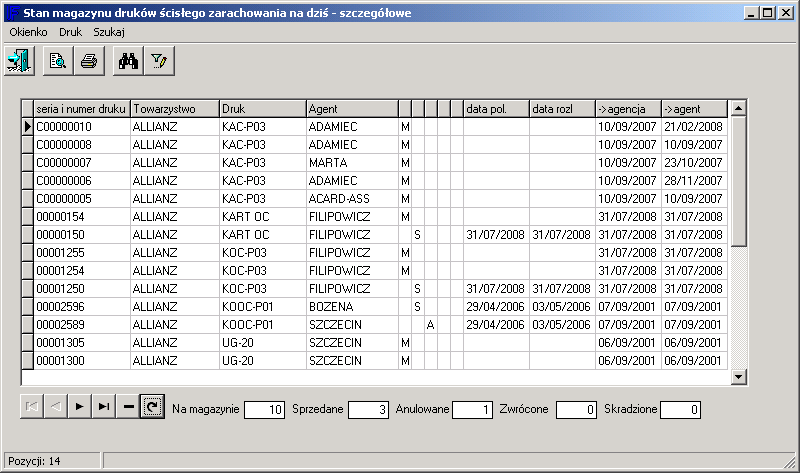800x473 pixels.
Task: Click the S status of row 00001250
Action: (418, 289)
